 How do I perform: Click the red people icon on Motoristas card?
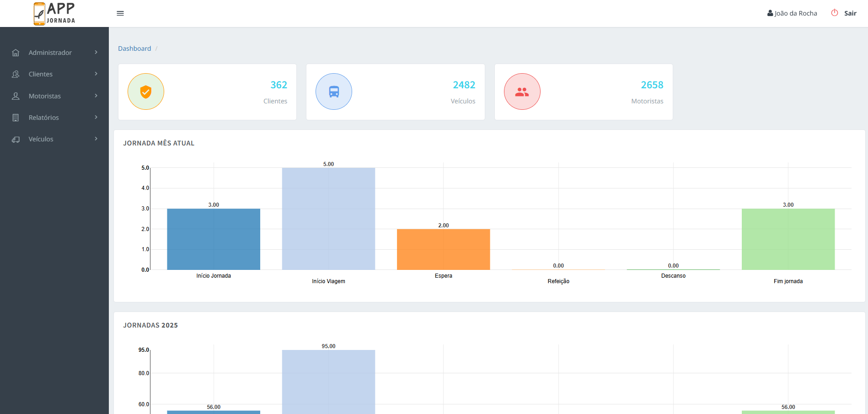(x=522, y=91)
